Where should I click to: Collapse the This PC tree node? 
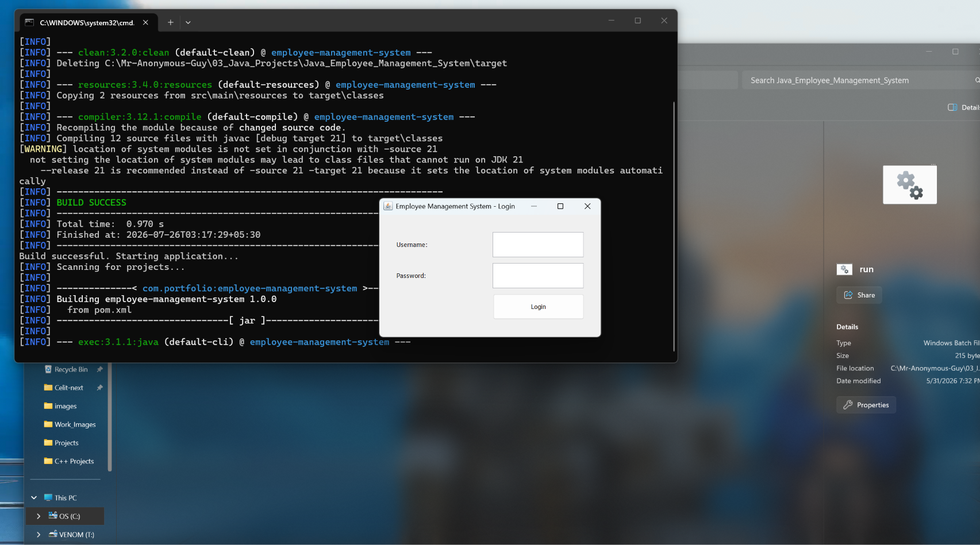click(x=34, y=498)
